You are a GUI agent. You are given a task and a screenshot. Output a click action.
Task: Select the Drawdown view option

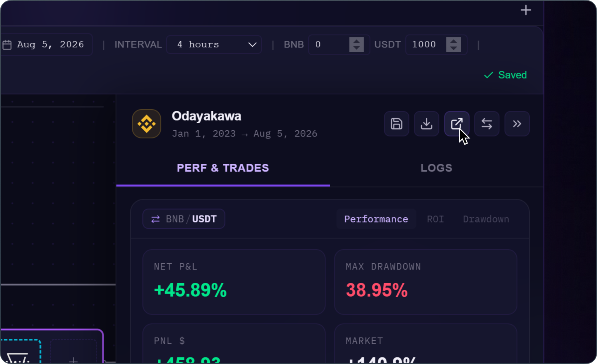(x=486, y=219)
